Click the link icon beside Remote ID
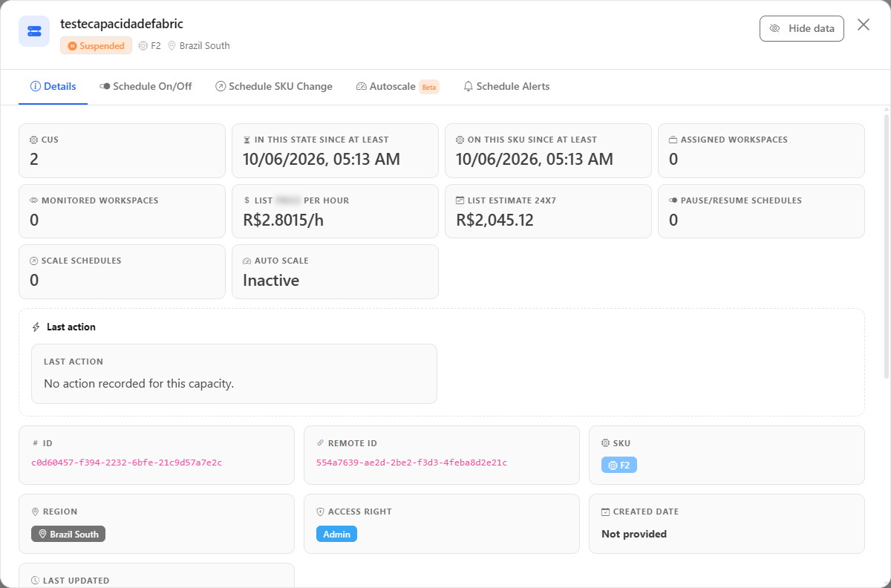Image resolution: width=891 pixels, height=588 pixels. [x=320, y=443]
